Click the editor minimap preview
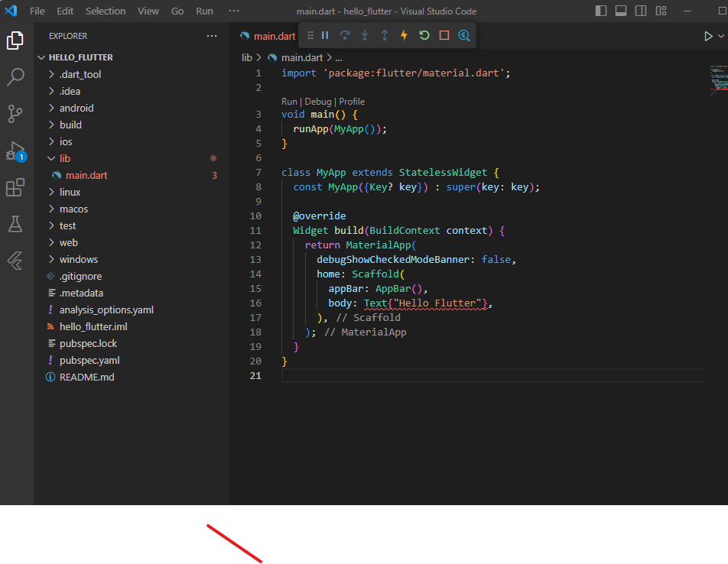The width and height of the screenshot is (728, 564). [x=718, y=81]
